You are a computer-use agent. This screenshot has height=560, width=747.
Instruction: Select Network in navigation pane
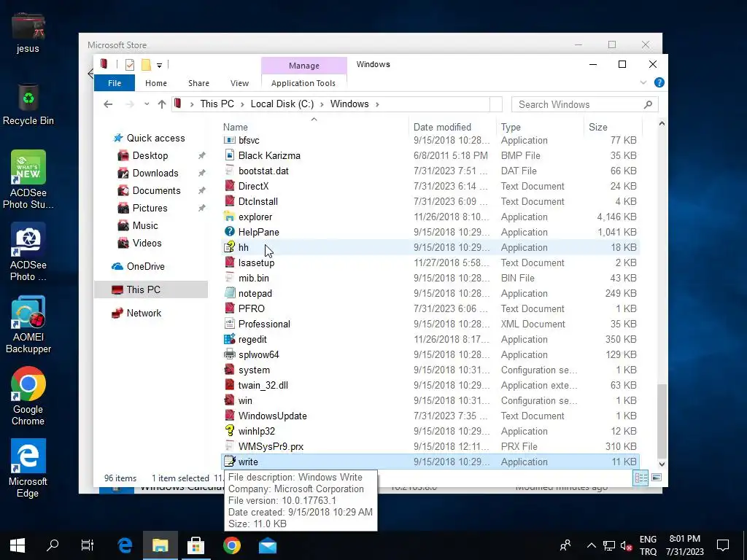click(x=144, y=314)
